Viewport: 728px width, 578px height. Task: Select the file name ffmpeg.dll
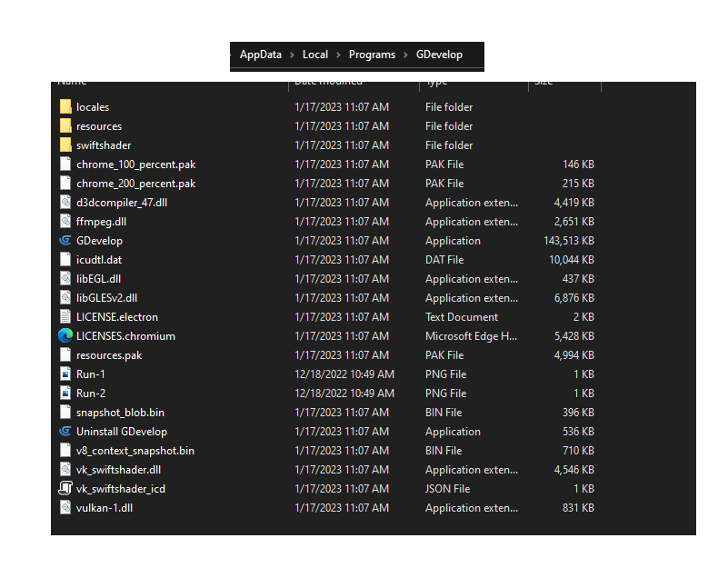tap(101, 222)
